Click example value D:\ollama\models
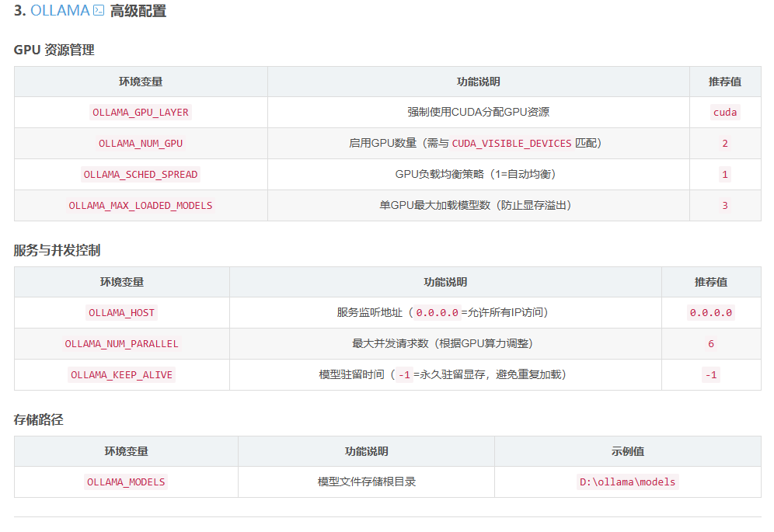The image size is (774, 532). point(627,482)
